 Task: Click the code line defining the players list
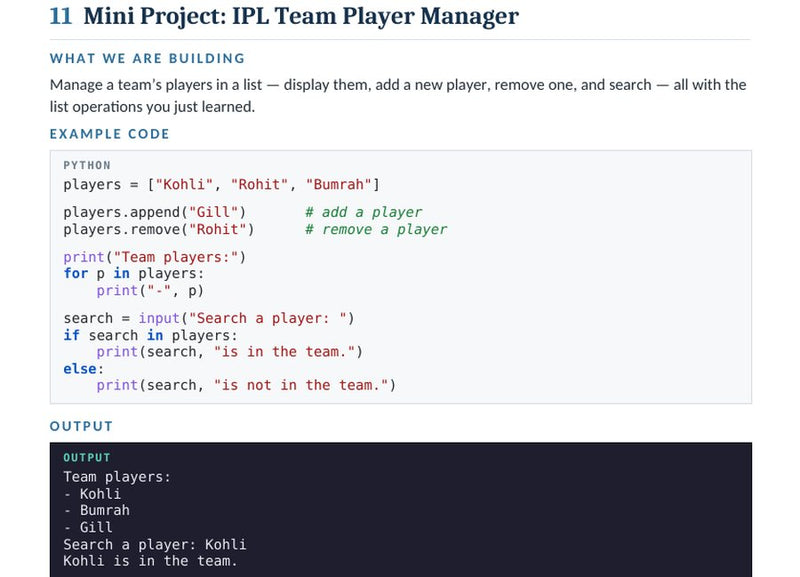[x=221, y=184]
